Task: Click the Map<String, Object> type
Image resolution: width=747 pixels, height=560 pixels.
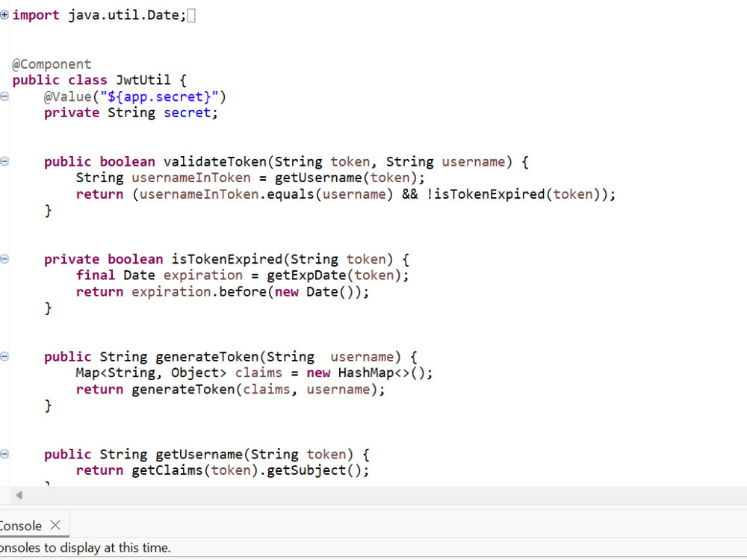Action: pyautogui.click(x=151, y=373)
